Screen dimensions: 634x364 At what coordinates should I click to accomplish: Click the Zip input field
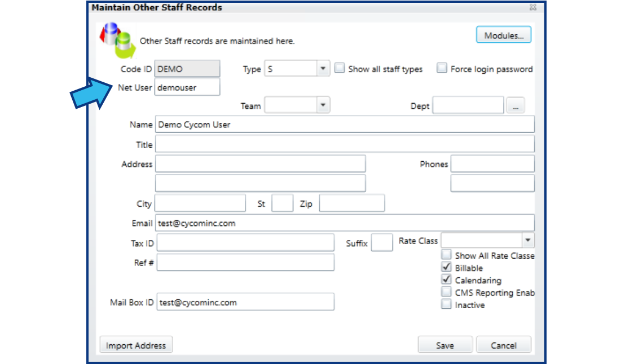point(352,203)
